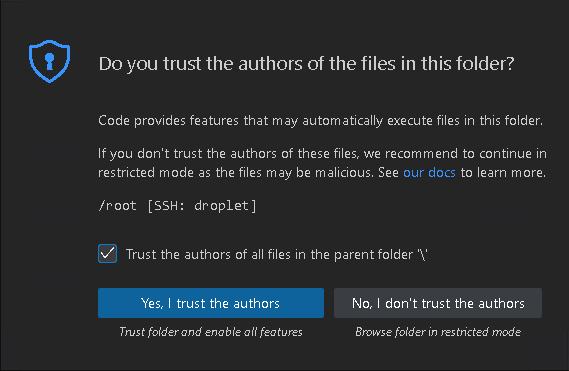The image size is (569, 371).
Task: Click the checkmark in the parent folder checkbox
Action: [107, 253]
